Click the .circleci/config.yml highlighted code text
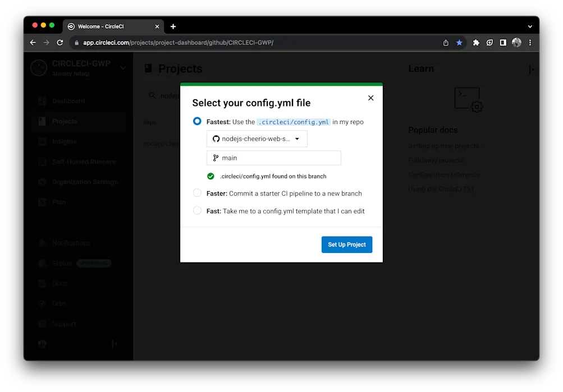The image size is (563, 392). 294,122
